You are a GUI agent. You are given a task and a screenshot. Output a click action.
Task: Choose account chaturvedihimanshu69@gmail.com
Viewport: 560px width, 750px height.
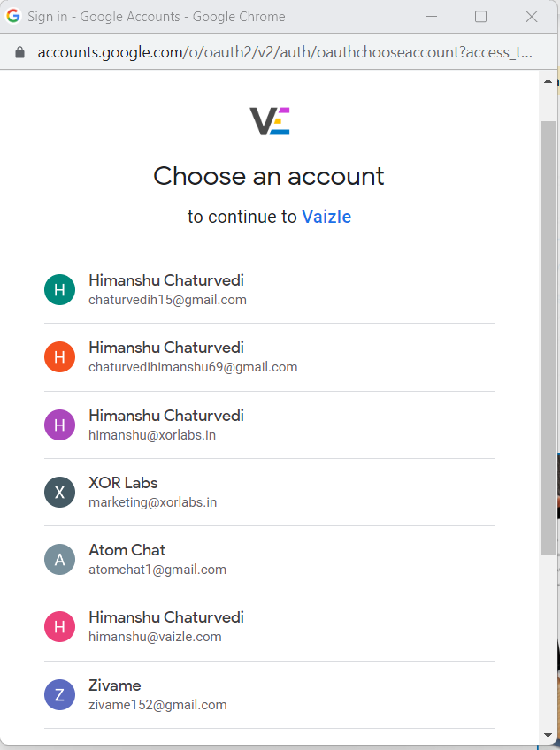tap(269, 357)
